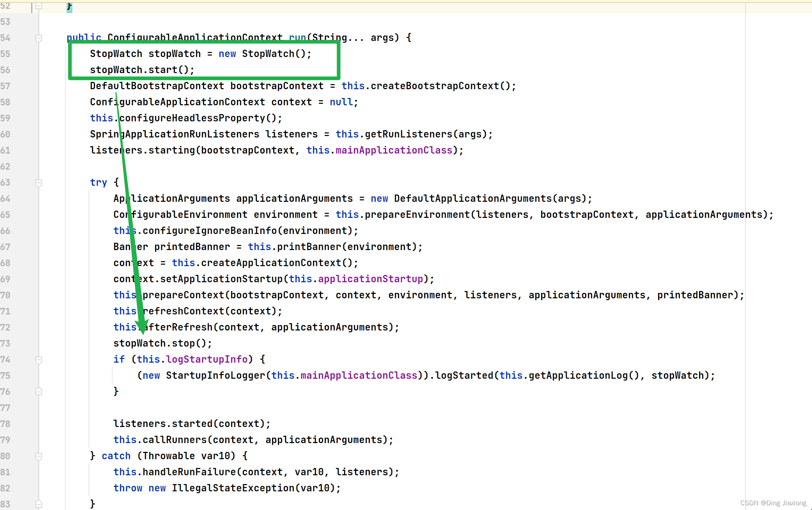The height and width of the screenshot is (510, 812).
Task: Click 'logStartupInfo' field in if condition
Action: click(207, 359)
